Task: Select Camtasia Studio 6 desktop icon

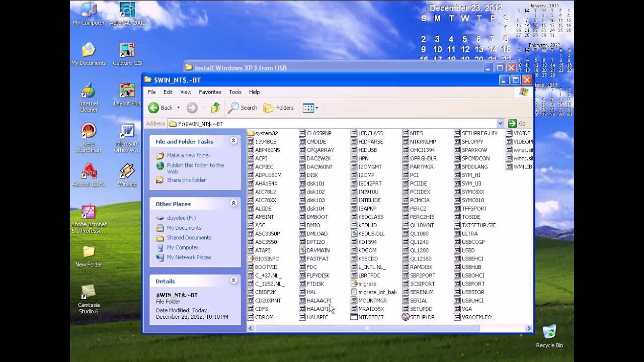Action: (89, 299)
